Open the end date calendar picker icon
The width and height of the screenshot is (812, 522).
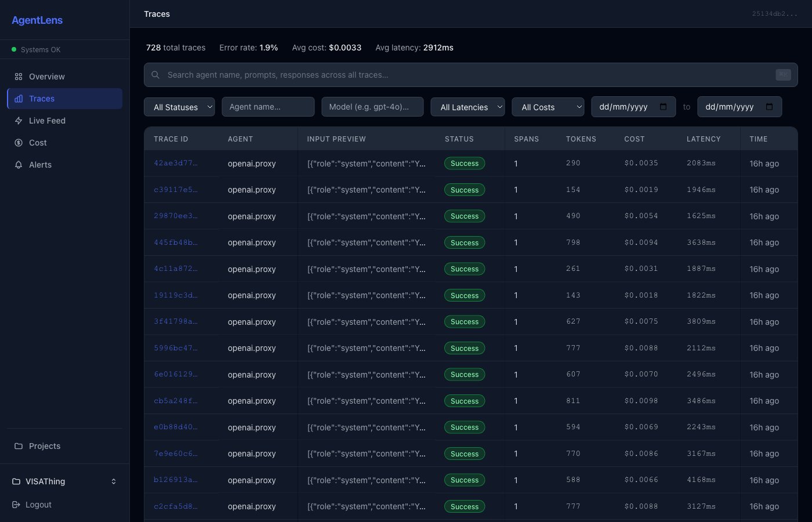point(770,107)
